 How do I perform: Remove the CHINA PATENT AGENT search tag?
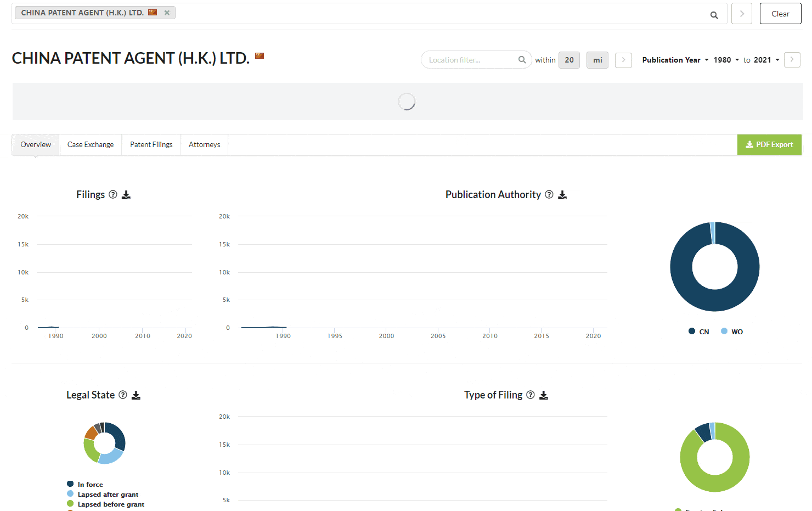[x=167, y=13]
